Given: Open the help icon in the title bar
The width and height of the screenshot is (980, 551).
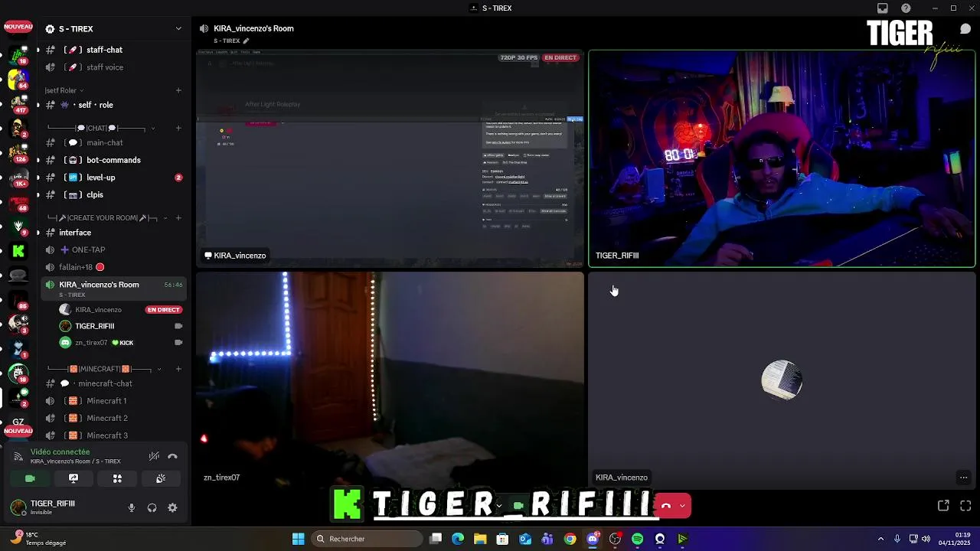Looking at the screenshot, I should (906, 8).
